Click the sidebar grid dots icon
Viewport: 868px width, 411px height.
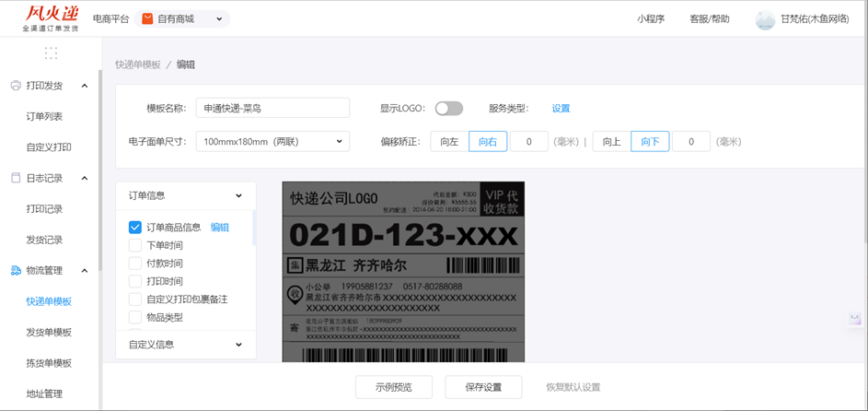(x=51, y=53)
